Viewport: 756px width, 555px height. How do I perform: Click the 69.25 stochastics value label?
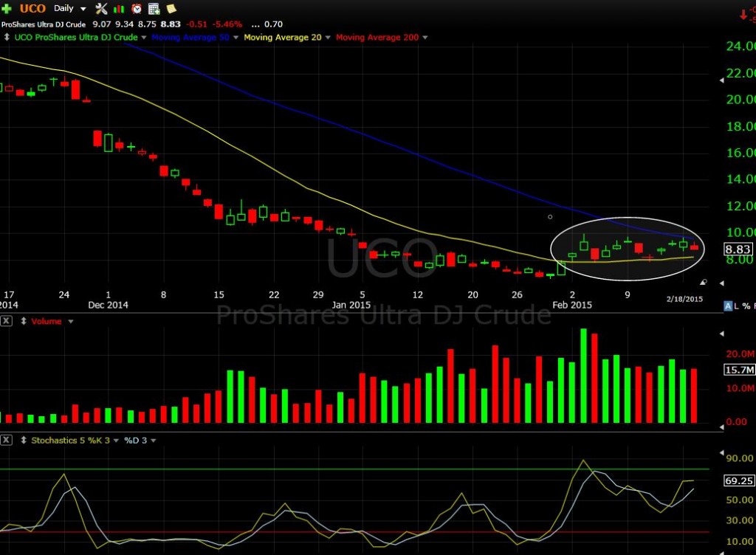[739, 480]
